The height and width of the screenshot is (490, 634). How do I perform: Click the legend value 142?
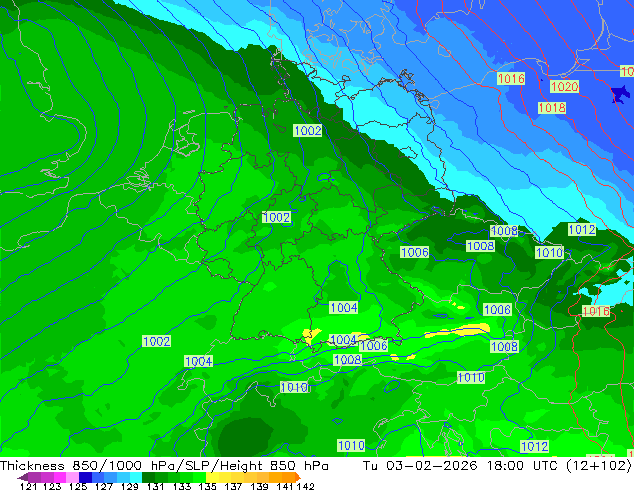306,486
